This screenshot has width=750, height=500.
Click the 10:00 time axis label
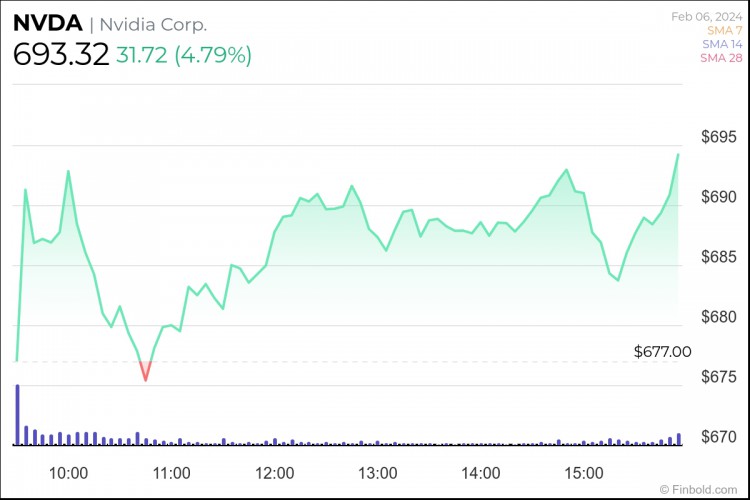68,473
